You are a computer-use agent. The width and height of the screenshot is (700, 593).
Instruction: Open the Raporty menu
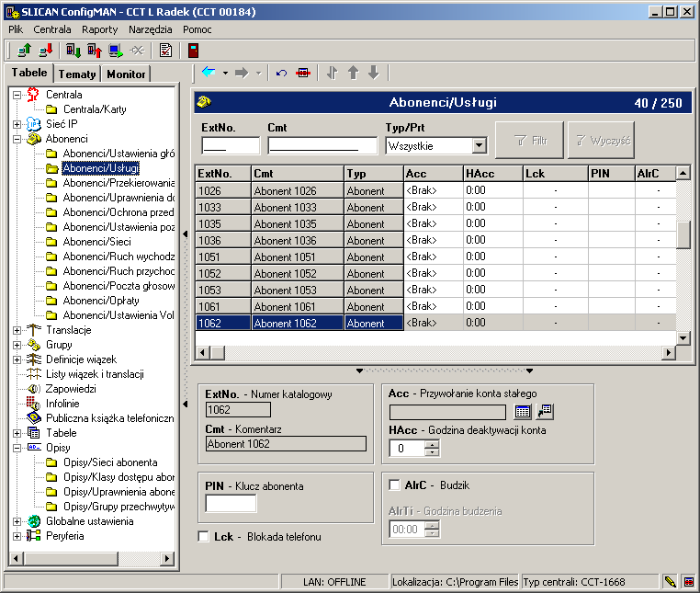(99, 29)
